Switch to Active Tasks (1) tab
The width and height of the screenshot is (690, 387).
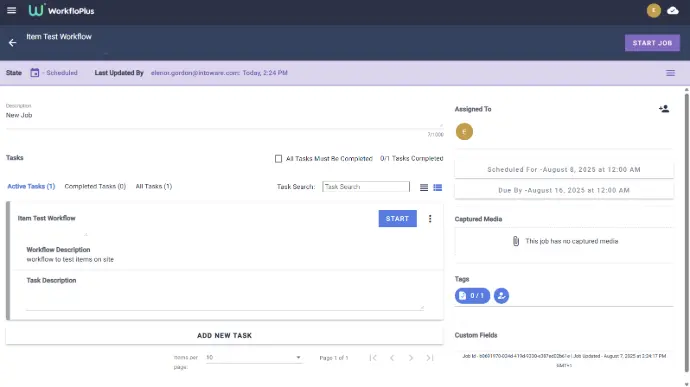(31, 186)
